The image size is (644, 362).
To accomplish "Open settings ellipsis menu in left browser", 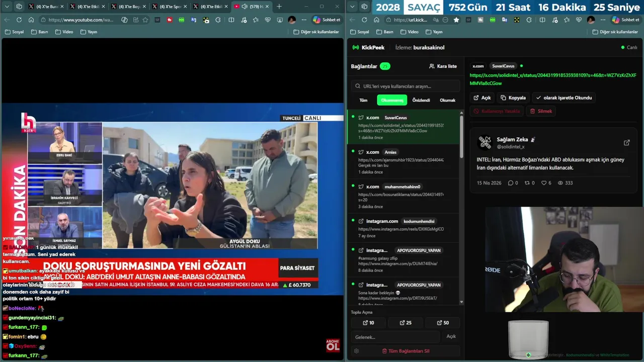I will tap(304, 20).
